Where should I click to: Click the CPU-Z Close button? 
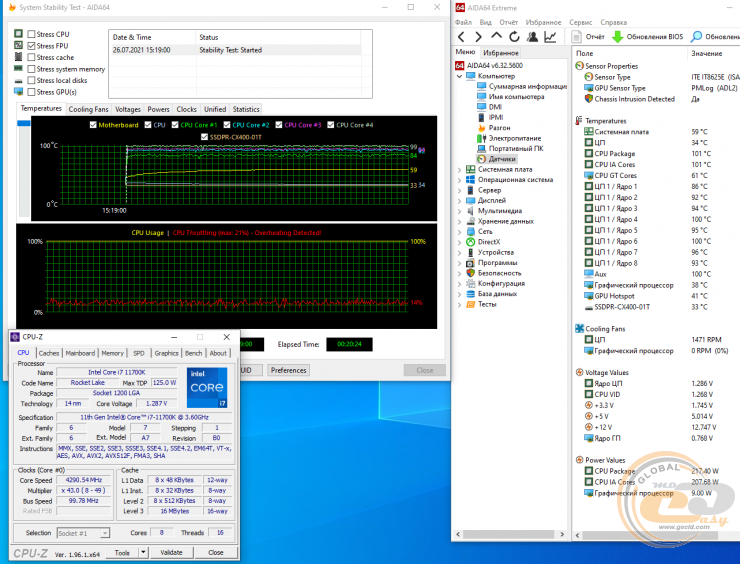point(216,552)
